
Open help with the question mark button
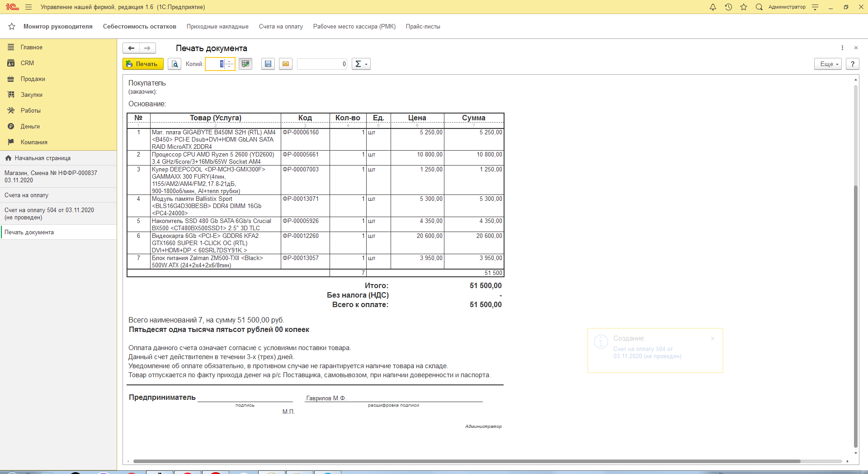(x=853, y=64)
